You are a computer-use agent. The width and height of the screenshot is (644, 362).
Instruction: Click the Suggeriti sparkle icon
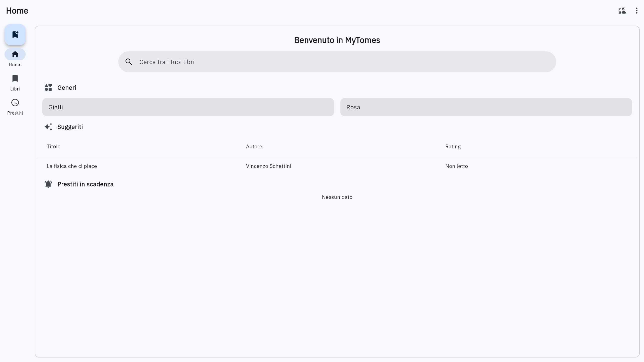click(x=48, y=127)
